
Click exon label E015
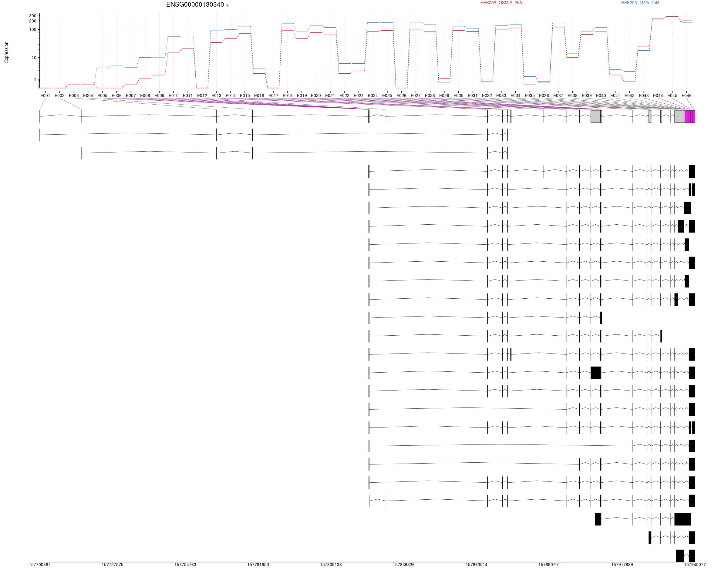[245, 96]
